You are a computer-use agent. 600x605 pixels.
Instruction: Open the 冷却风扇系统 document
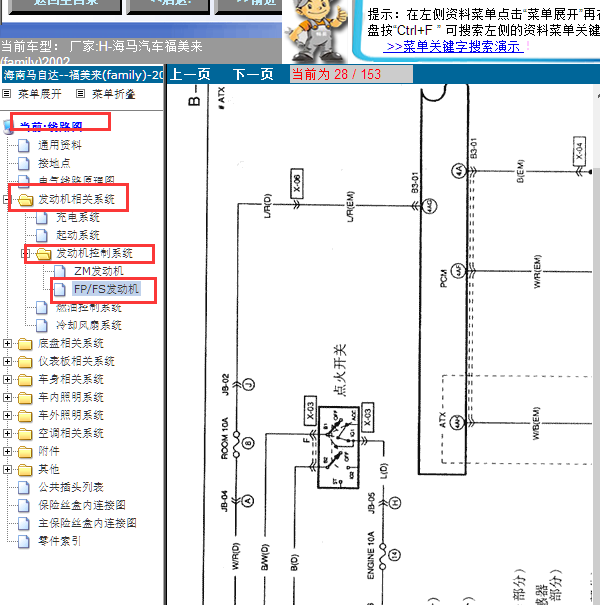pyautogui.click(x=89, y=325)
